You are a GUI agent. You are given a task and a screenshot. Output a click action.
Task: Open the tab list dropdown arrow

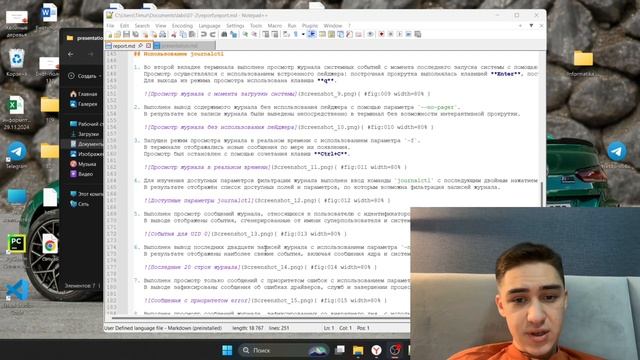pyautogui.click(x=531, y=26)
